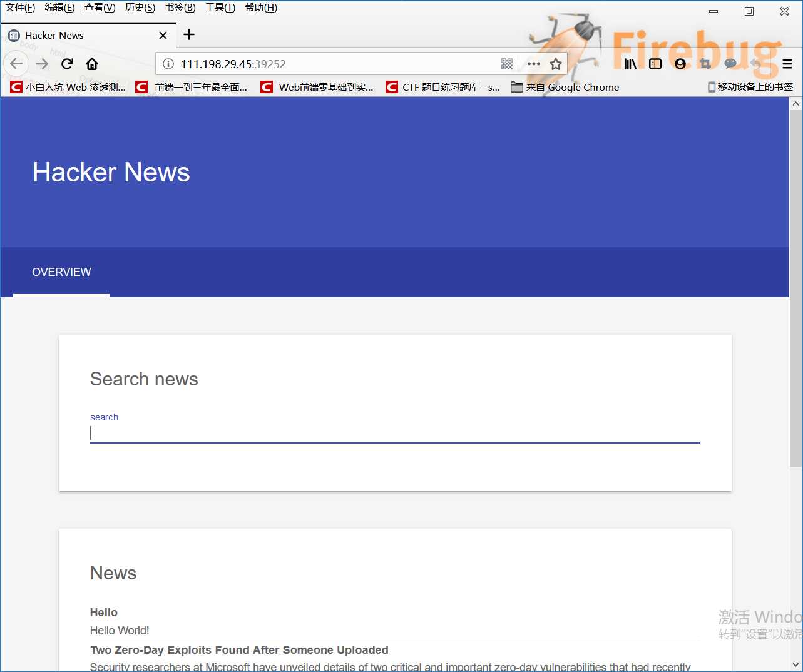Open bookmark Web前端零基础到实...
The image size is (803, 672).
coord(317,87)
